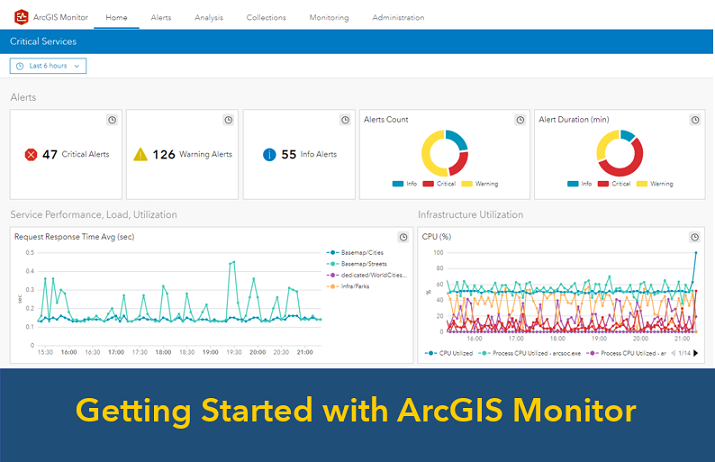Open the Administration tab
715x462 pixels.
(x=398, y=17)
